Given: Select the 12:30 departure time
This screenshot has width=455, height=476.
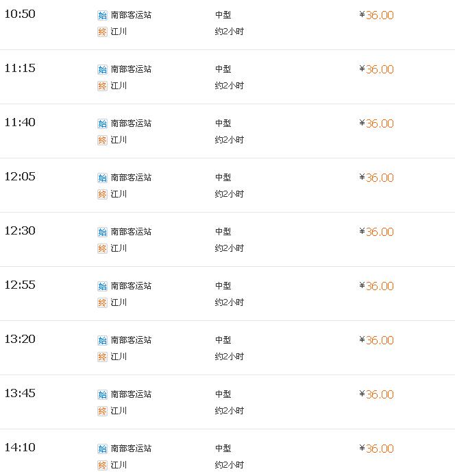Looking at the screenshot, I should coord(20,231).
